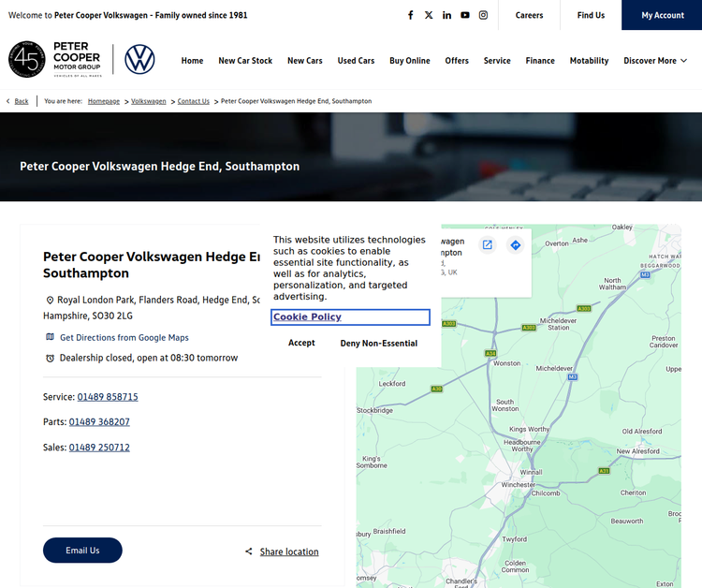Go to the New Cars section

click(305, 61)
